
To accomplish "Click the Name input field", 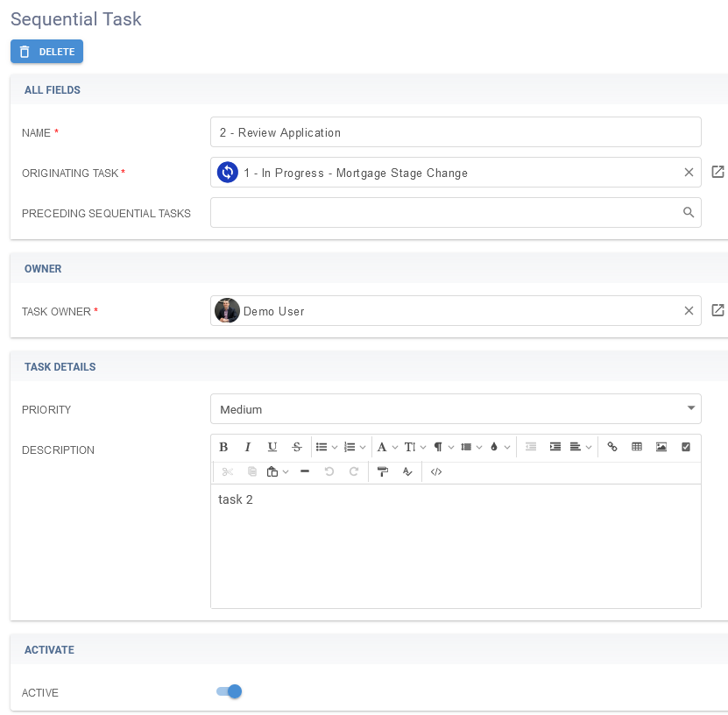I will point(456,132).
